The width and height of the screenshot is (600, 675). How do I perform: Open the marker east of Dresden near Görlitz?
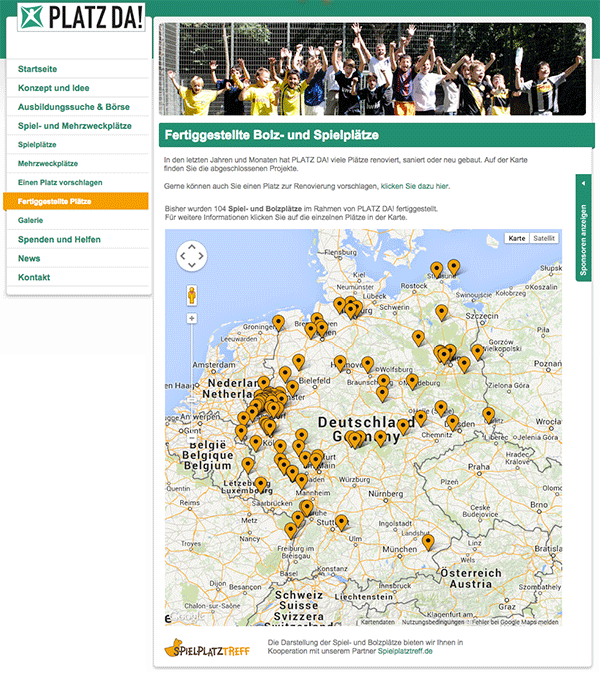tap(488, 415)
